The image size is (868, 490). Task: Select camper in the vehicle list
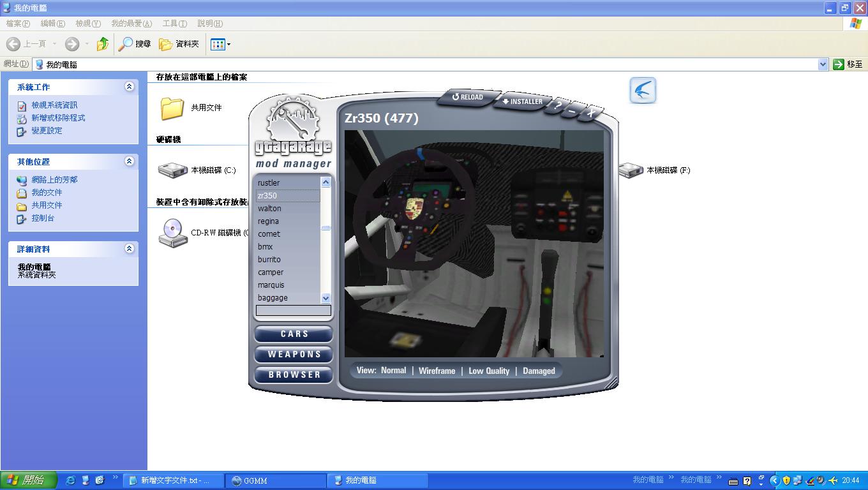click(x=288, y=272)
